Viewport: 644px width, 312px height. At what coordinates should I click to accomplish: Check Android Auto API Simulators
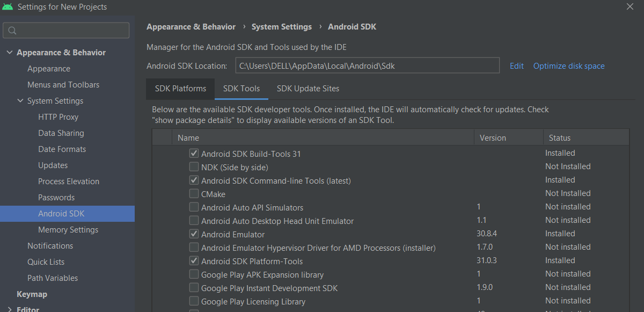point(194,207)
